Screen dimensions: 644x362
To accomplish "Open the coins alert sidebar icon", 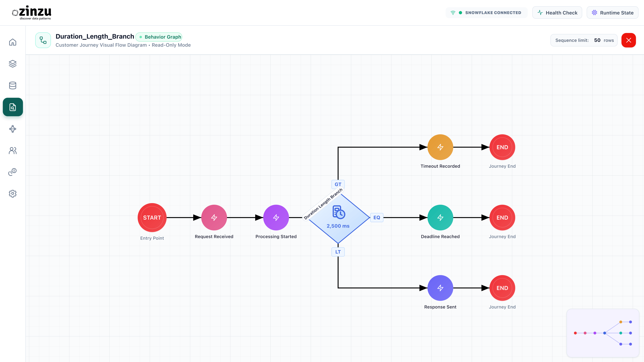I will [x=12, y=172].
